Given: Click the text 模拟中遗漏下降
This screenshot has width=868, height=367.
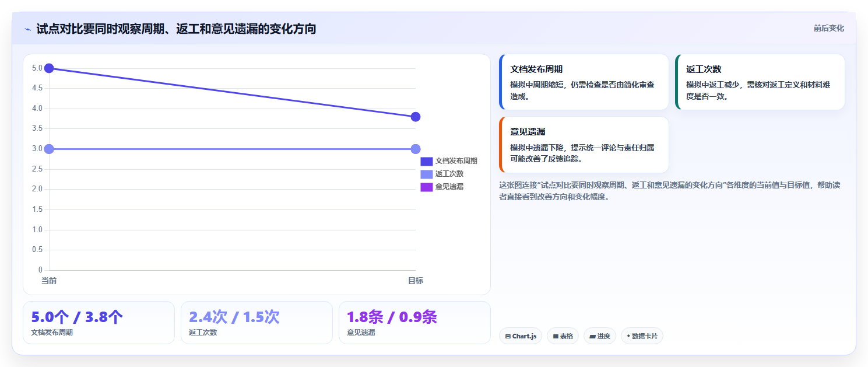Looking at the screenshot, I should coord(582,153).
